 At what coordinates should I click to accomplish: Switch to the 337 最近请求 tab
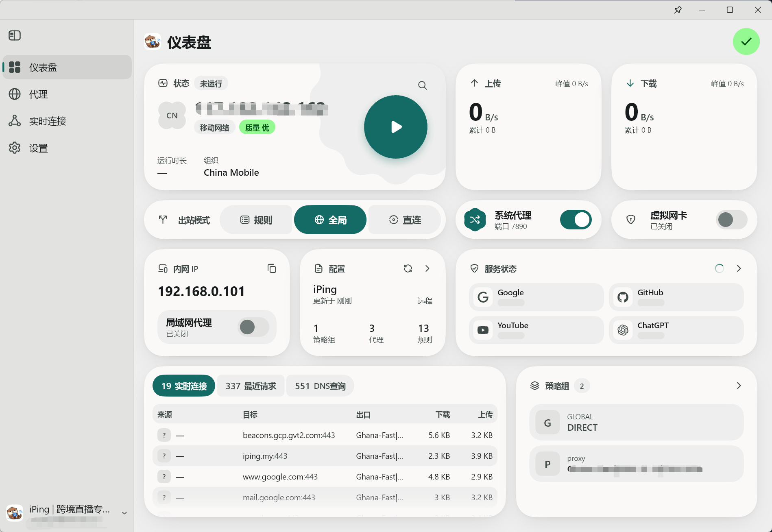coord(251,386)
